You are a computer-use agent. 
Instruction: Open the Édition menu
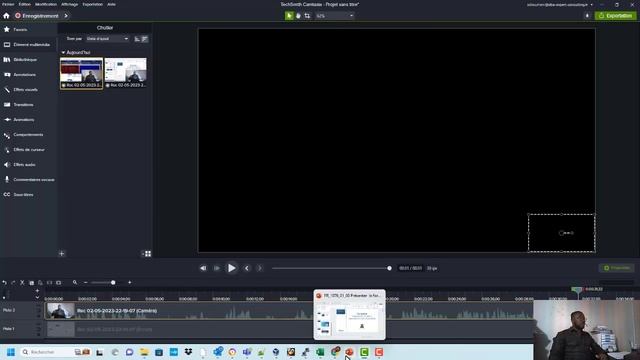coord(24,4)
